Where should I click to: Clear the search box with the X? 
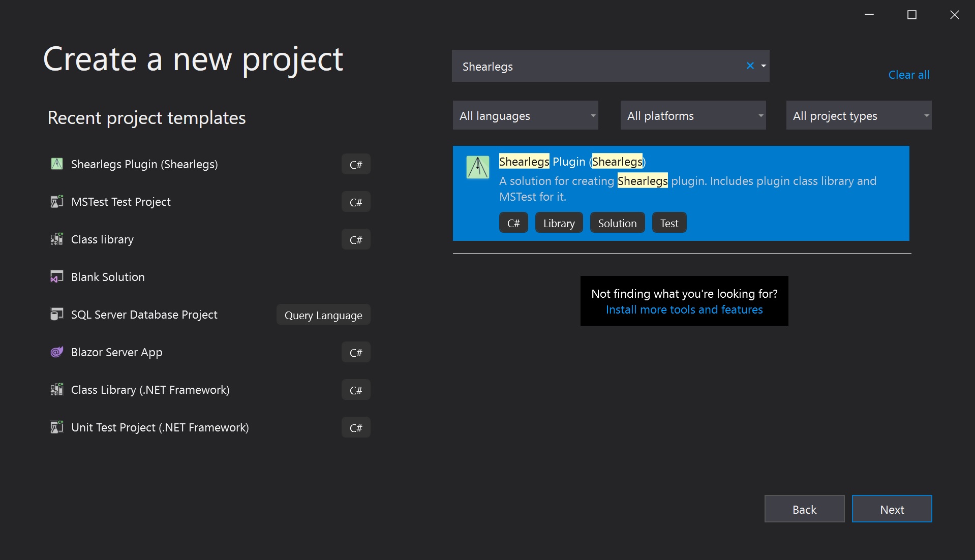[750, 66]
